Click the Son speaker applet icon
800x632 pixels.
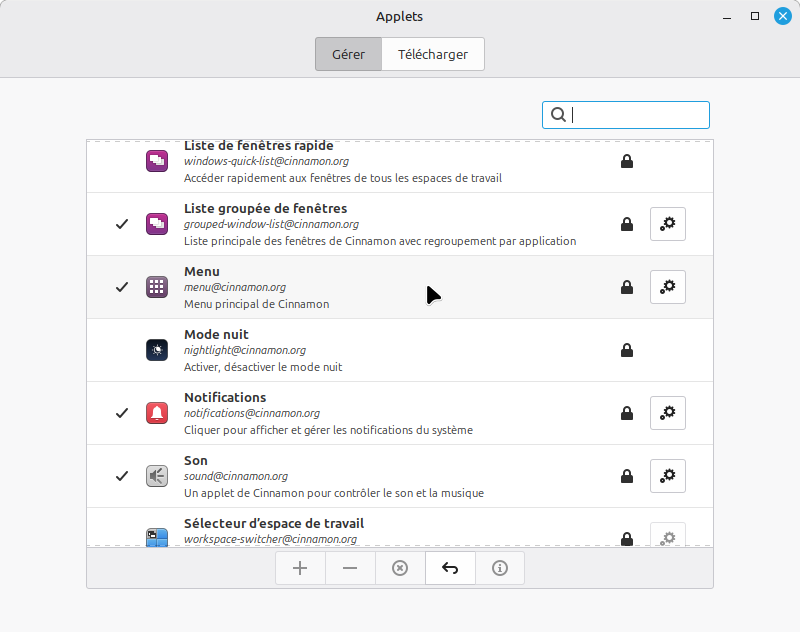point(156,476)
